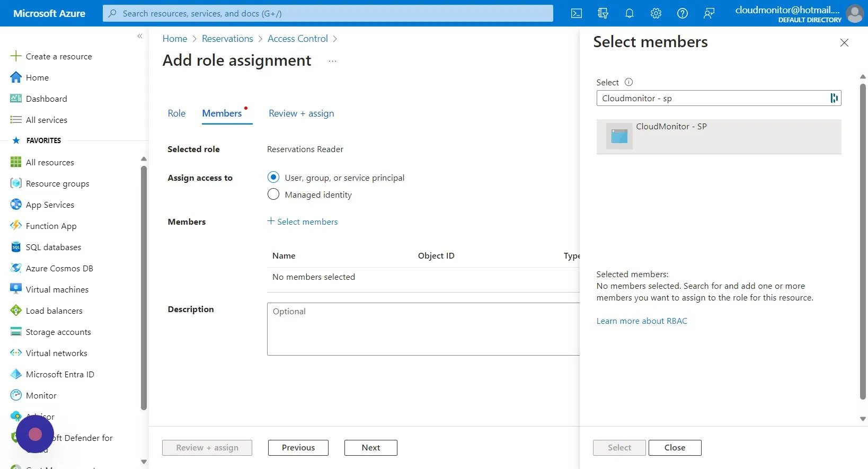Image resolution: width=868 pixels, height=469 pixels.
Task: Click the Home house icon in sidebar
Action: coord(16,77)
